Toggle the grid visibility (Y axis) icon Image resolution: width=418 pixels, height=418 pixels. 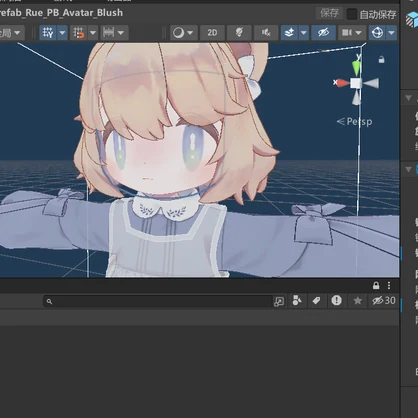[x=48, y=33]
